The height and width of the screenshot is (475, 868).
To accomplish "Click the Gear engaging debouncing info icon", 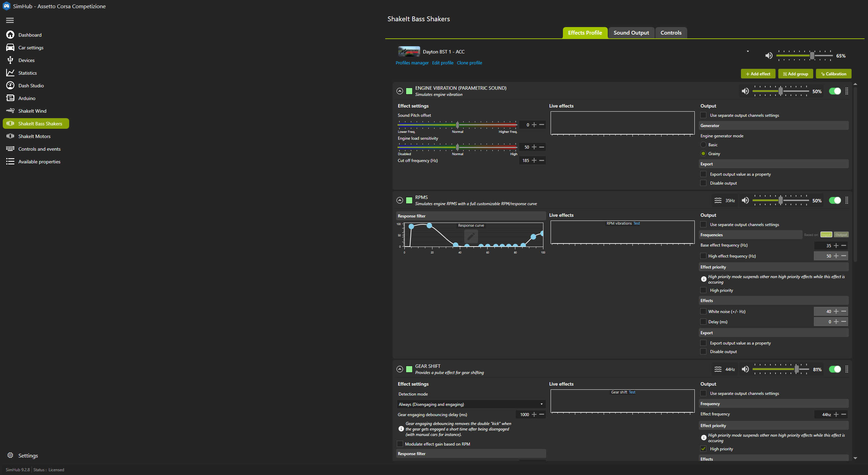I will [x=401, y=429].
